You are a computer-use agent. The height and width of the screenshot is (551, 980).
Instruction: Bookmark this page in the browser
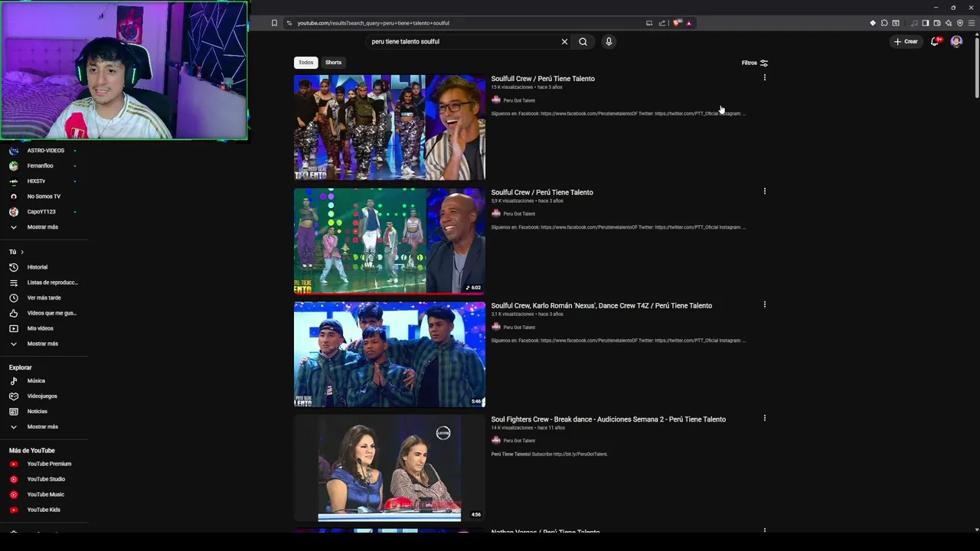(x=274, y=23)
